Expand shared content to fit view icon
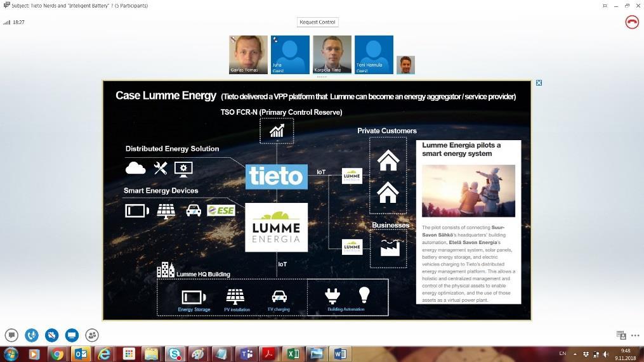 click(x=539, y=83)
